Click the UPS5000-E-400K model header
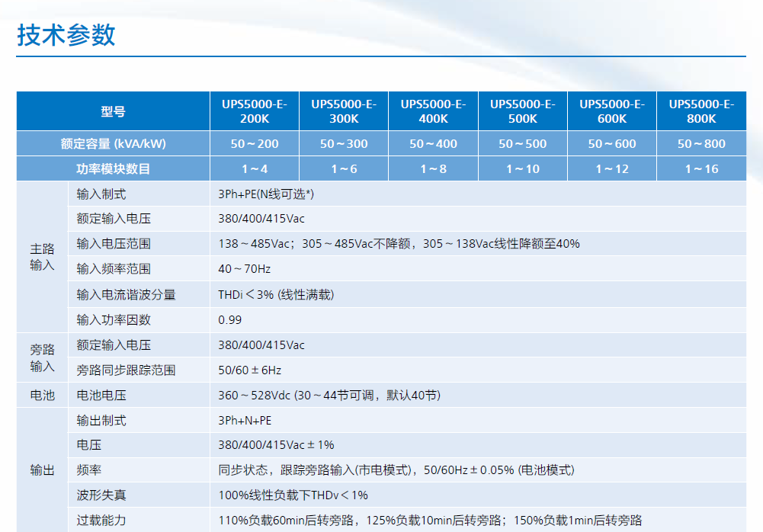Screen dimensions: 763x532 pyautogui.click(x=433, y=111)
